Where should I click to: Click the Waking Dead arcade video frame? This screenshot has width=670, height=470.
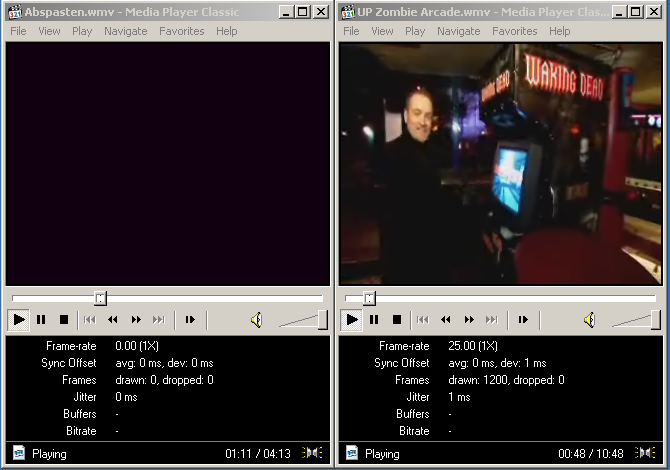click(500, 164)
